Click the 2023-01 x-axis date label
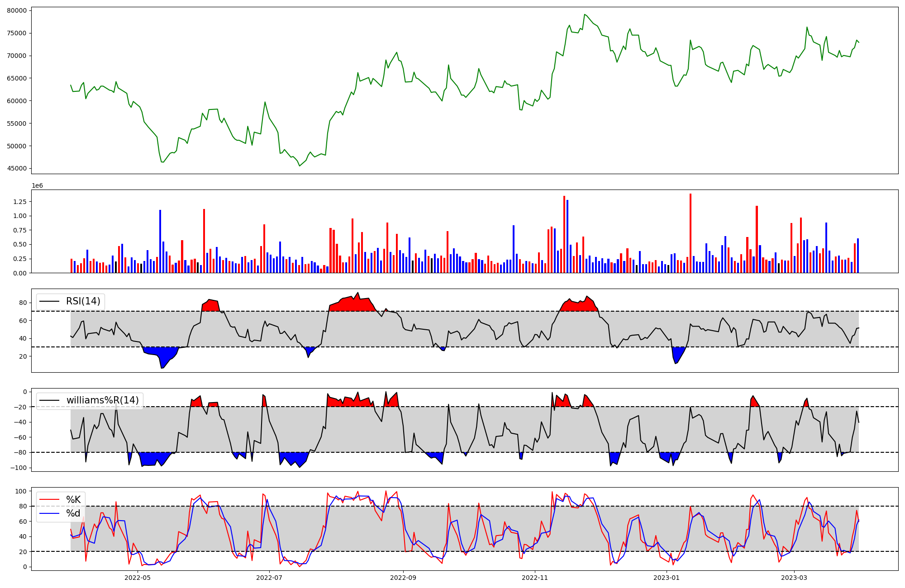This screenshot has width=905, height=588. click(666, 578)
